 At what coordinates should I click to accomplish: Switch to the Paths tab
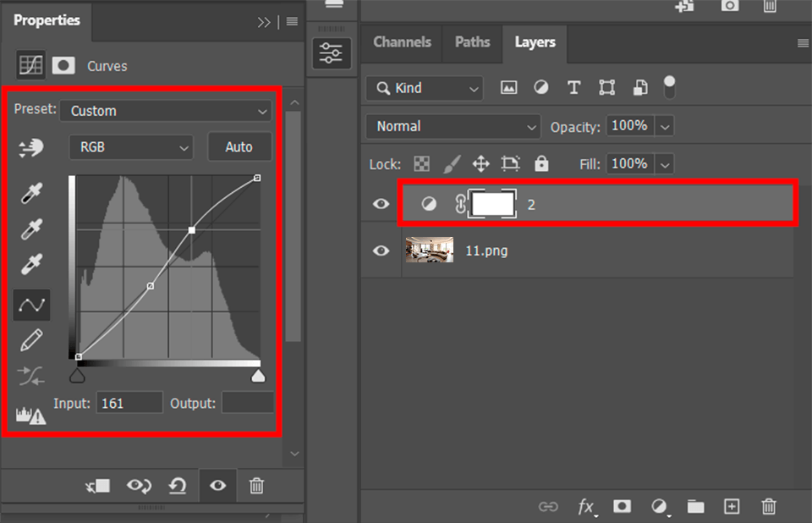[472, 42]
